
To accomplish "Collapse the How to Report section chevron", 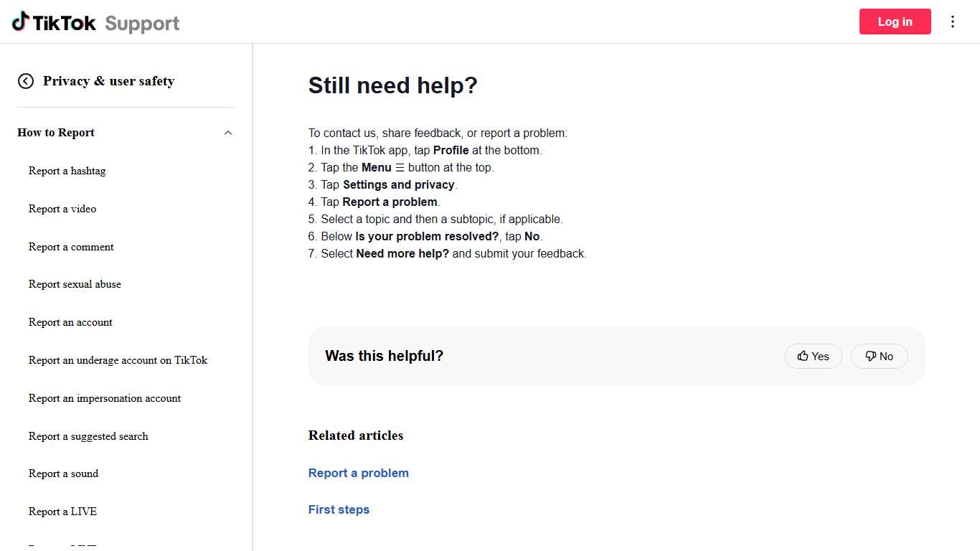I will pos(228,133).
